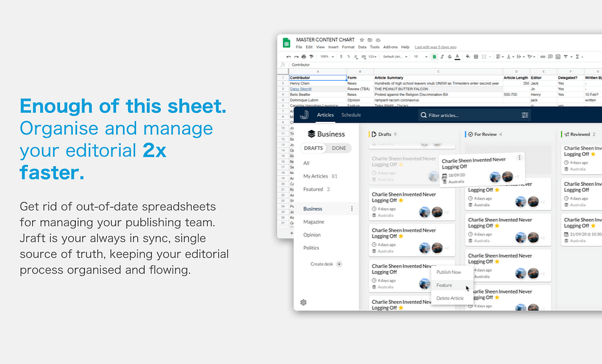Open three-dot menu on the 18/09/20 card
Screen dimensions: 602x364
[519, 158]
